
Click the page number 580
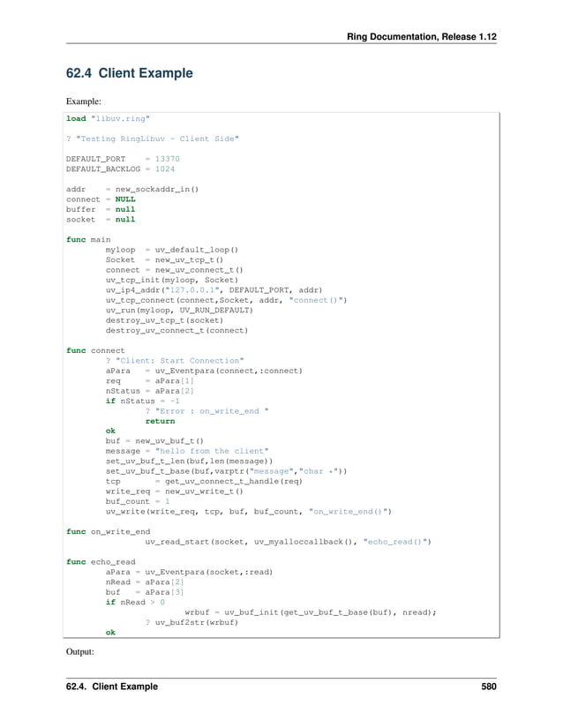click(x=489, y=687)
